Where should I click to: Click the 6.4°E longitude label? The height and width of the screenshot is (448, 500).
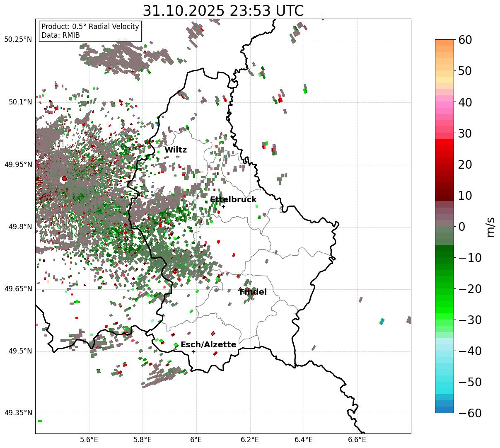pyautogui.click(x=304, y=440)
